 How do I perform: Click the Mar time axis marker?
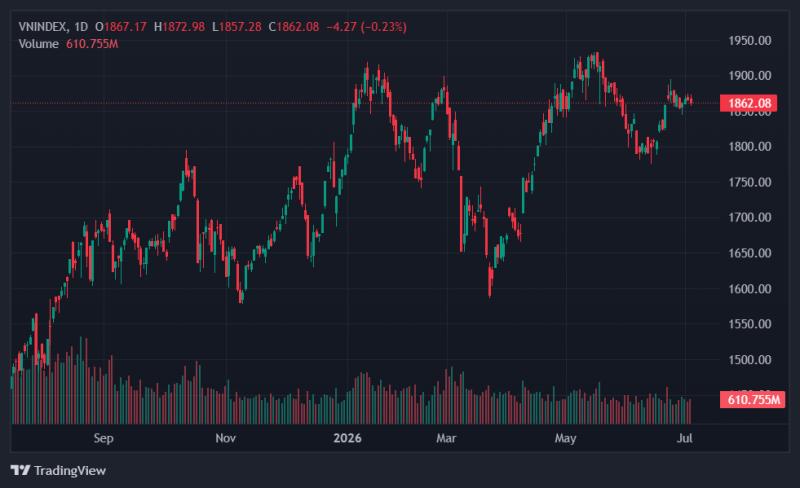click(446, 438)
